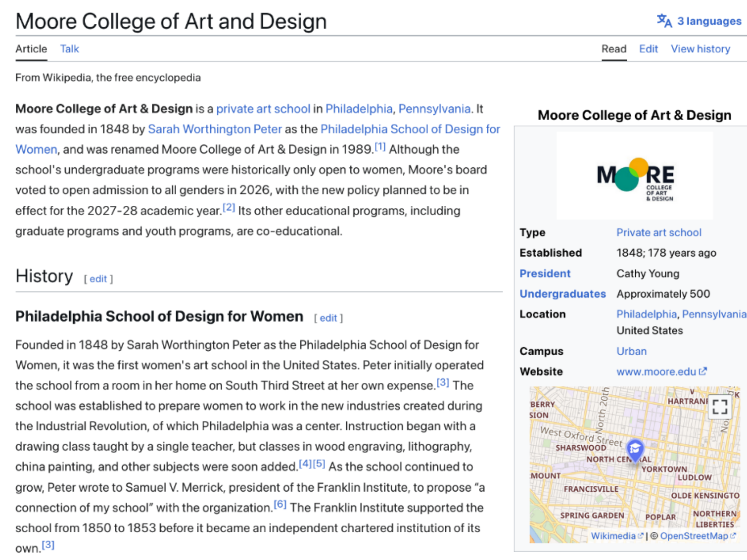Click the Approximately 500 undergraduates value
The image size is (747, 560).
(x=663, y=294)
